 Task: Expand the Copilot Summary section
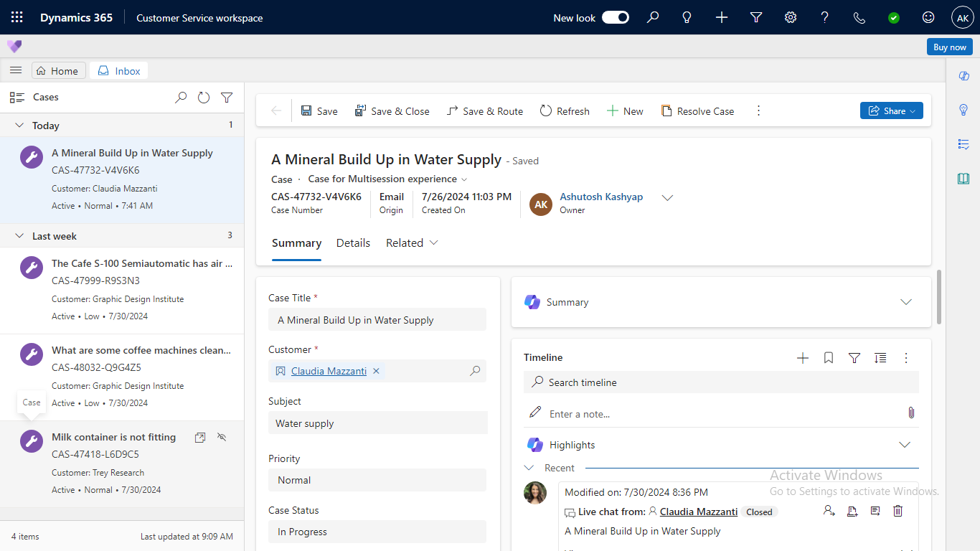click(x=905, y=302)
